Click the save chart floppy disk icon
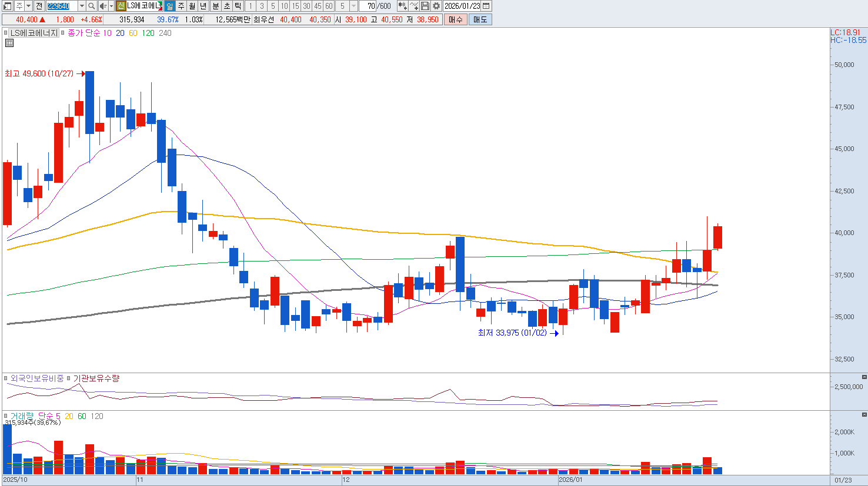The image size is (868, 486). pyautogui.click(x=425, y=6)
